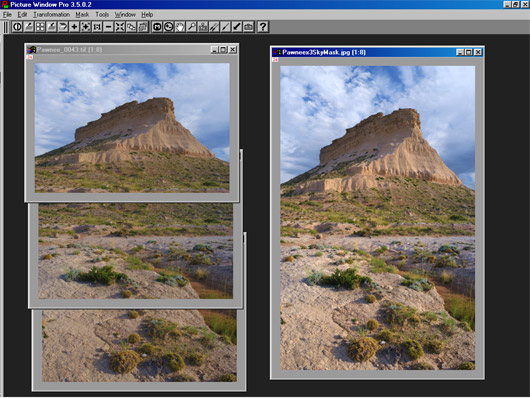Click the red 24 indicator in Pawnee_0043.tif window

coord(30,57)
